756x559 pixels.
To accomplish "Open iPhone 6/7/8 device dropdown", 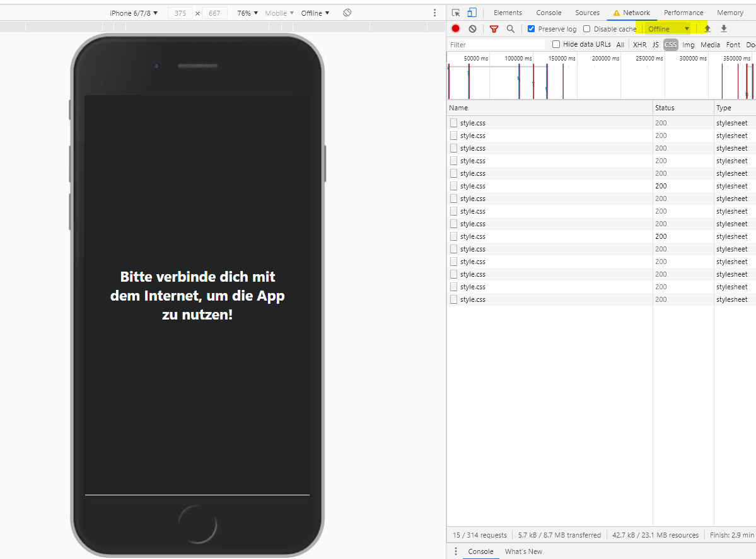I will tap(134, 13).
